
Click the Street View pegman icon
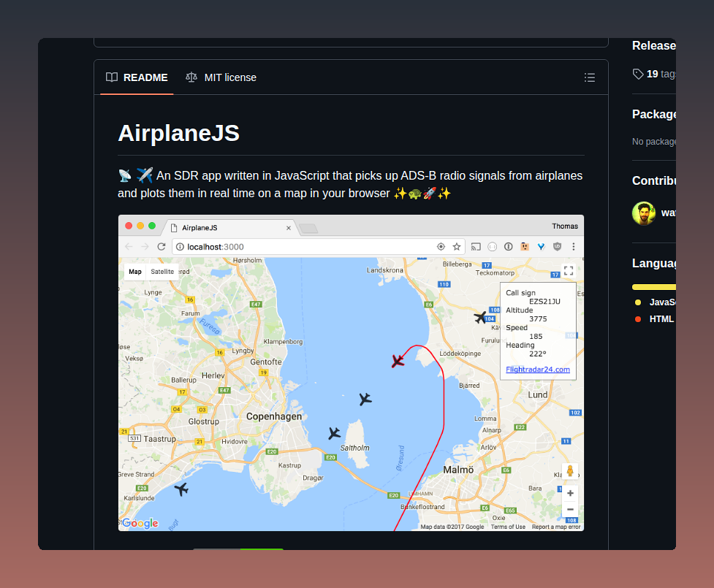570,471
